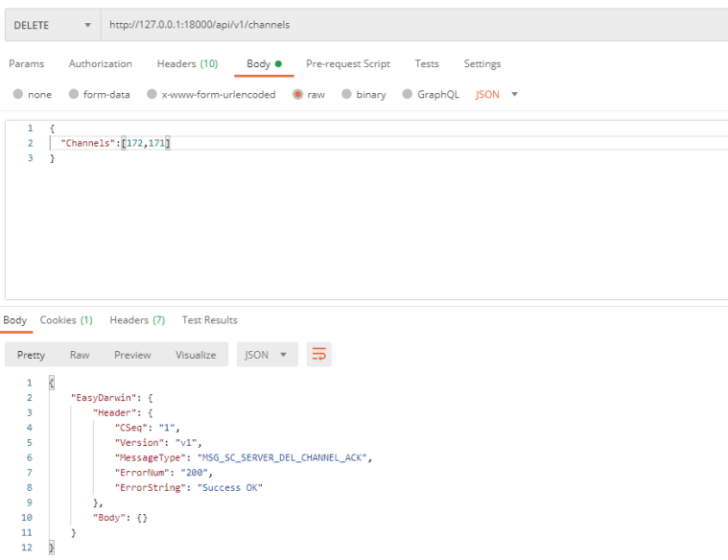Switch to Raw response view

point(80,355)
